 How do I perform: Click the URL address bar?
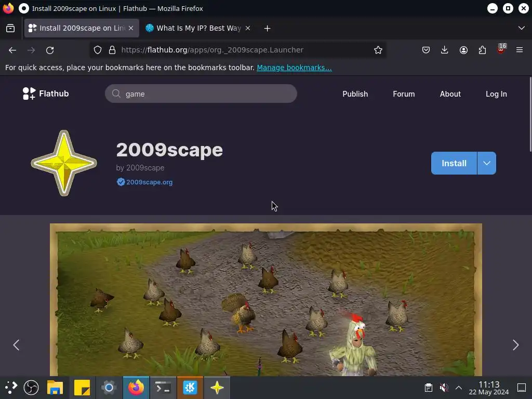pyautogui.click(x=237, y=50)
